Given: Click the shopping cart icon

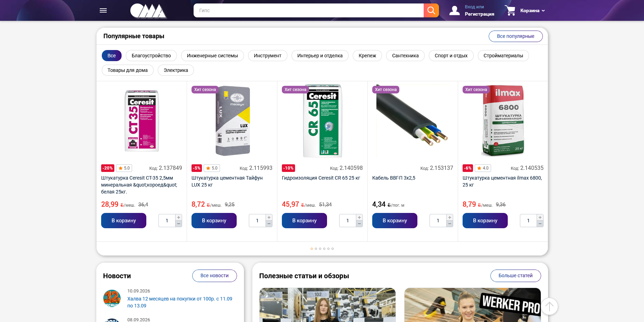Looking at the screenshot, I should (x=510, y=10).
